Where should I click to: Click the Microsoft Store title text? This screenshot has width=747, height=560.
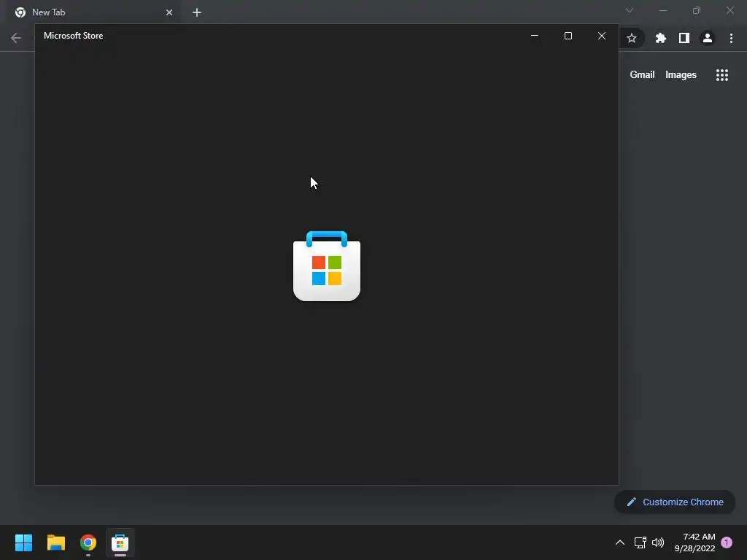74,36
